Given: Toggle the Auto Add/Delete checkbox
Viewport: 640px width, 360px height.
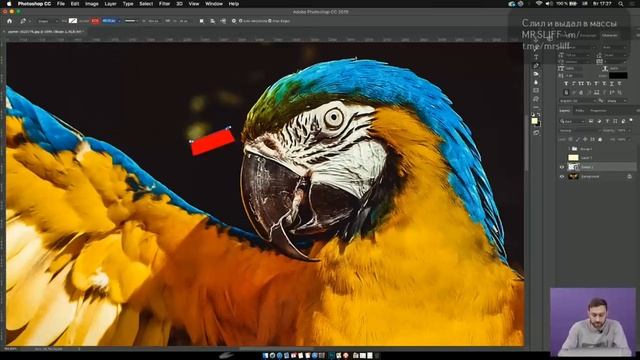Looking at the screenshot, I should 240,21.
